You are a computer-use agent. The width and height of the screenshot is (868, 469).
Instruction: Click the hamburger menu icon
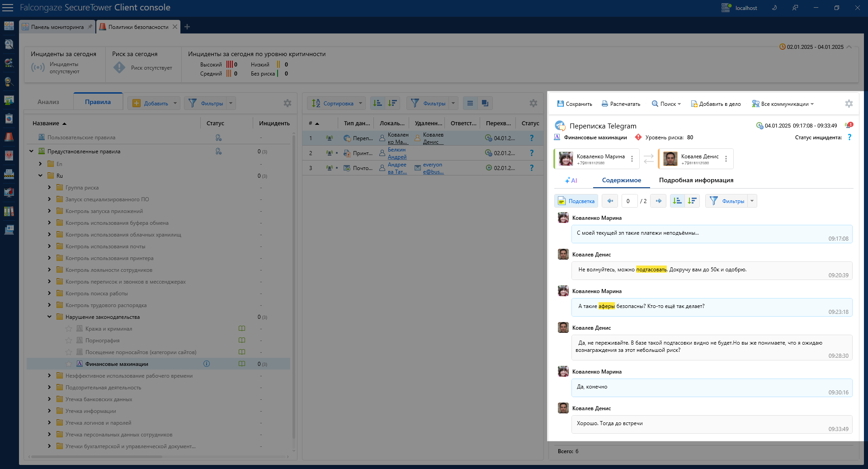[x=8, y=8]
